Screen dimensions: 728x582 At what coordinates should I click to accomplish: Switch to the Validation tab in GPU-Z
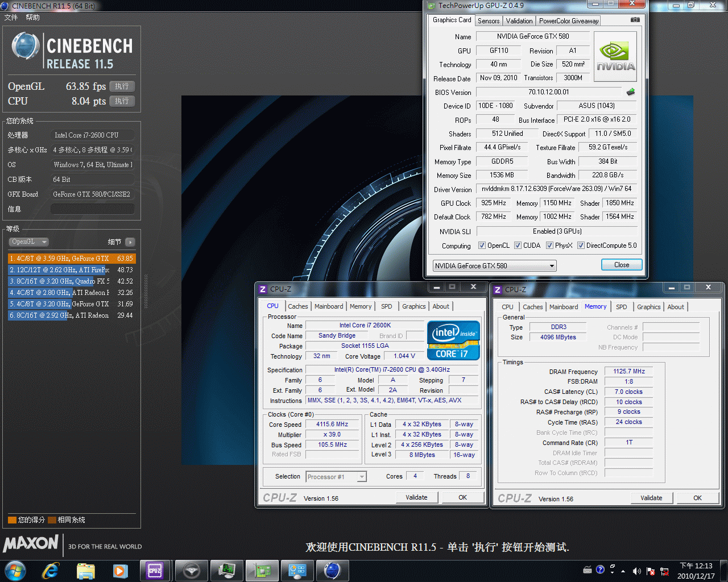click(519, 21)
